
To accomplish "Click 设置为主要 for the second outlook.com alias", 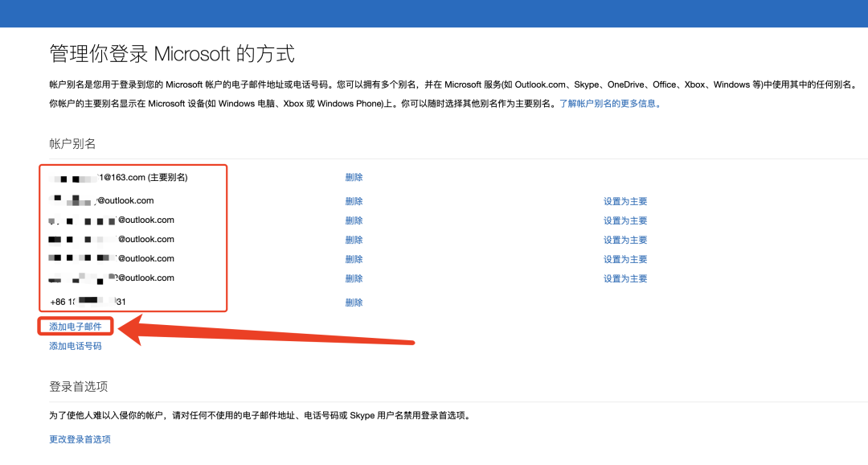I will [624, 220].
